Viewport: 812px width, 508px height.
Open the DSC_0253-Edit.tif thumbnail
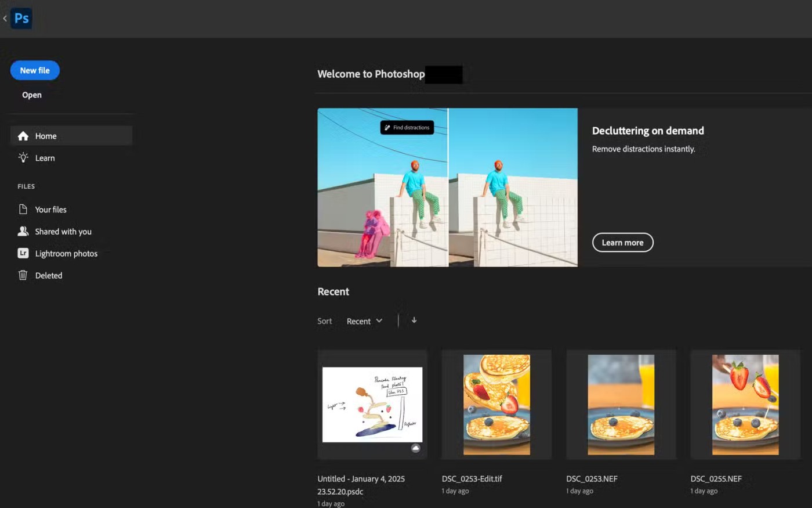tap(496, 405)
